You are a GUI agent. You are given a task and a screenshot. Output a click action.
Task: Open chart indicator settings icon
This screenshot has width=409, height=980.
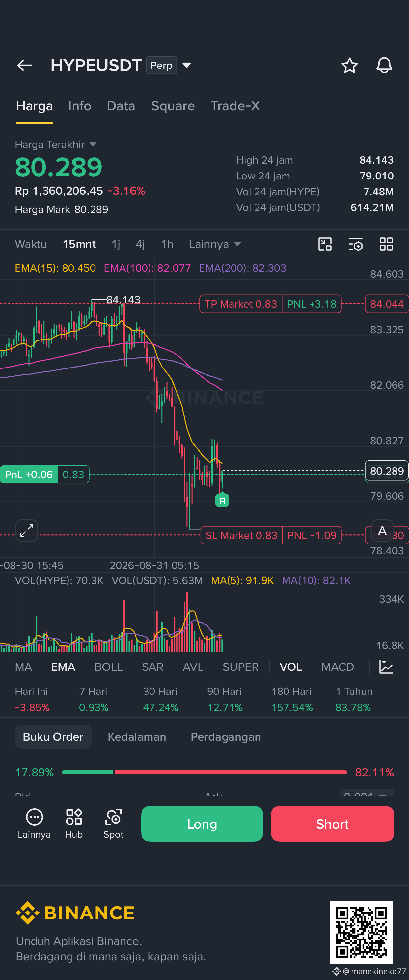(355, 244)
